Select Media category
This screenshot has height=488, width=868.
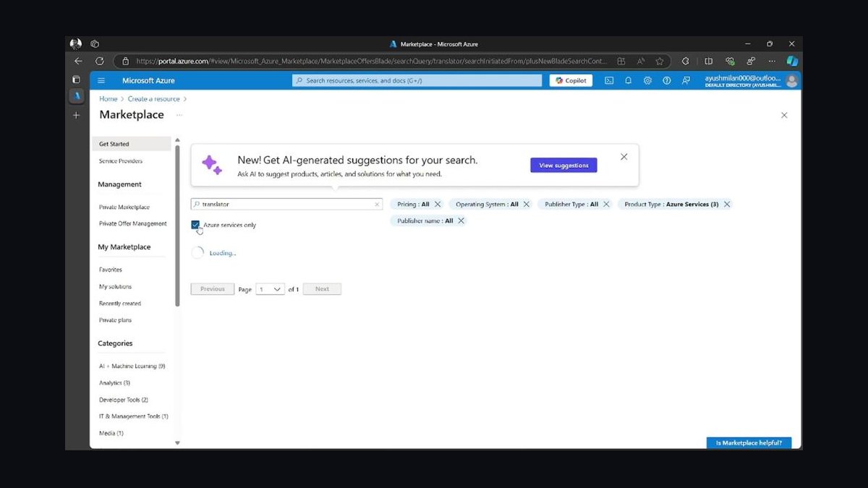[x=111, y=433]
